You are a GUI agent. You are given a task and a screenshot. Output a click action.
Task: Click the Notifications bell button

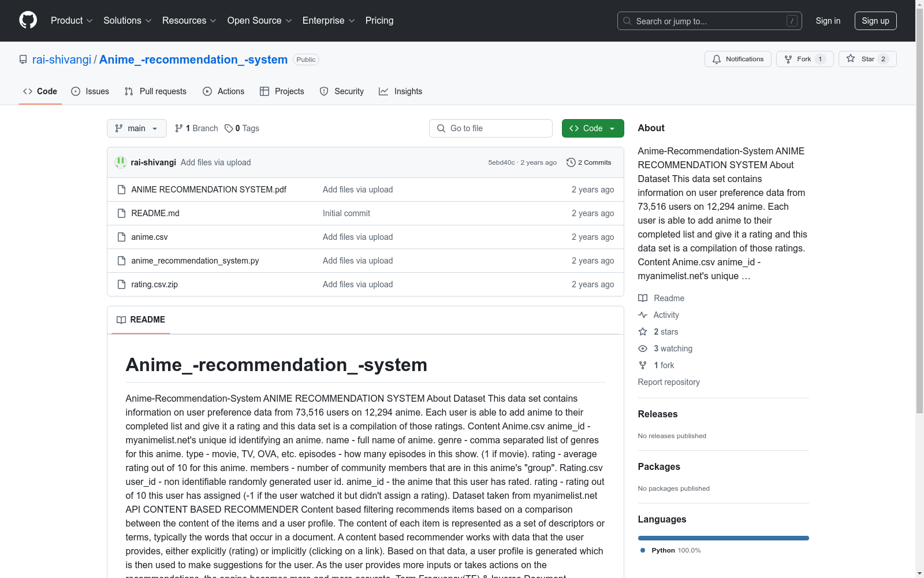point(737,59)
